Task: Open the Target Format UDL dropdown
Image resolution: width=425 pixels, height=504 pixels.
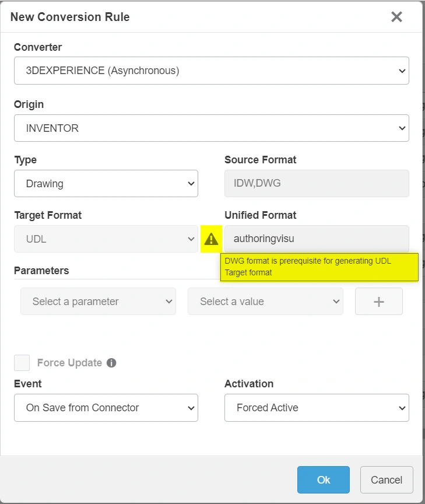Action: [x=106, y=239]
